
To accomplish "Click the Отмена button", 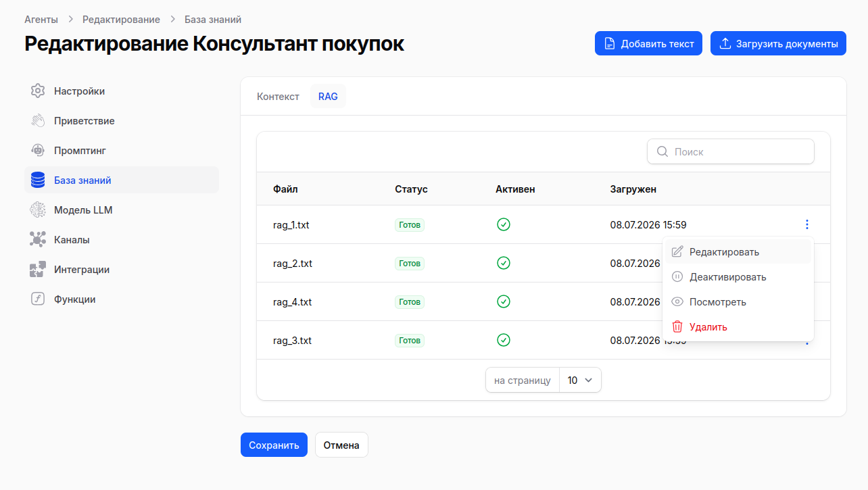I will pos(341,445).
